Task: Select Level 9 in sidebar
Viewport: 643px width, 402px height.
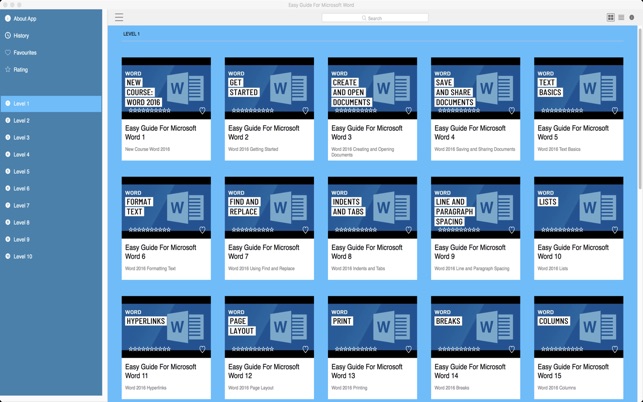Action: 51,240
